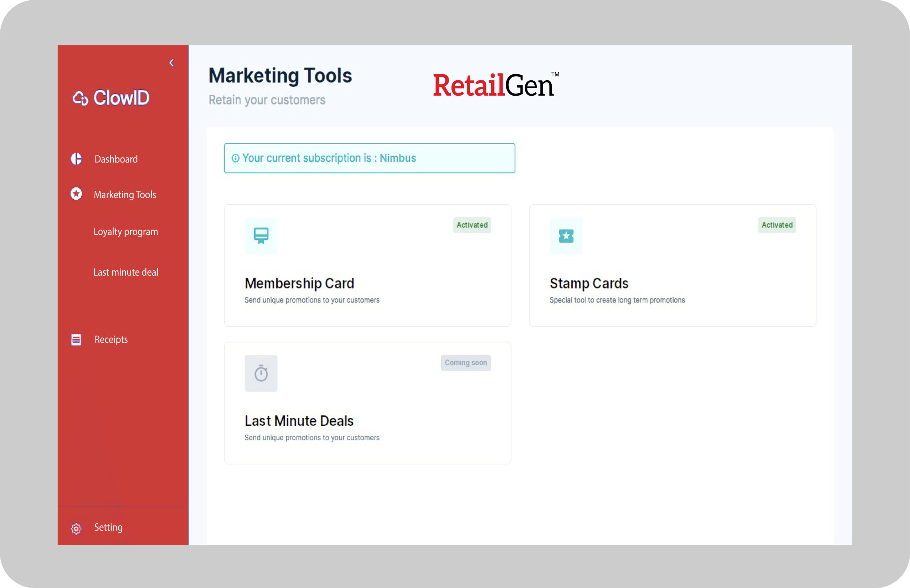Click the Marketing Tools star icon

coord(76,194)
